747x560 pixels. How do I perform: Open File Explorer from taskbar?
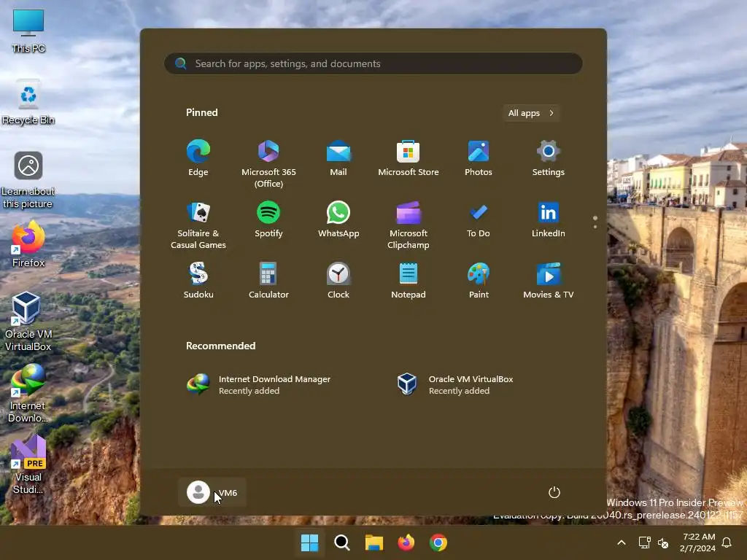tap(374, 542)
